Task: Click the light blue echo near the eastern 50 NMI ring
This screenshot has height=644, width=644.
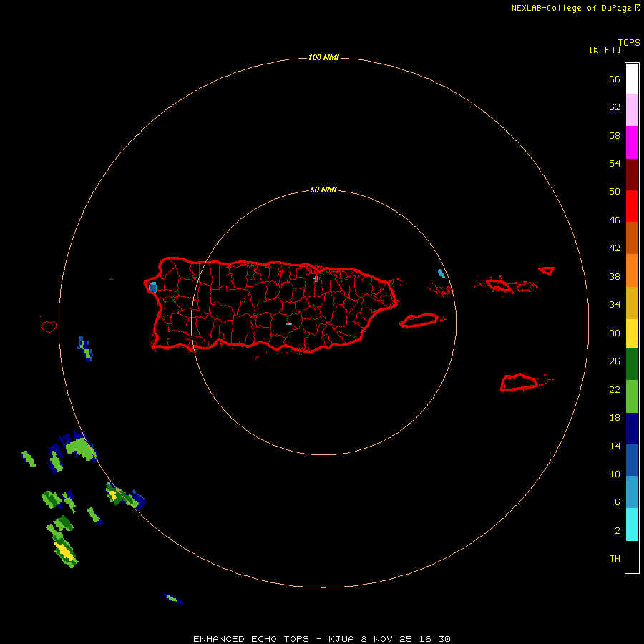Action: tap(441, 273)
